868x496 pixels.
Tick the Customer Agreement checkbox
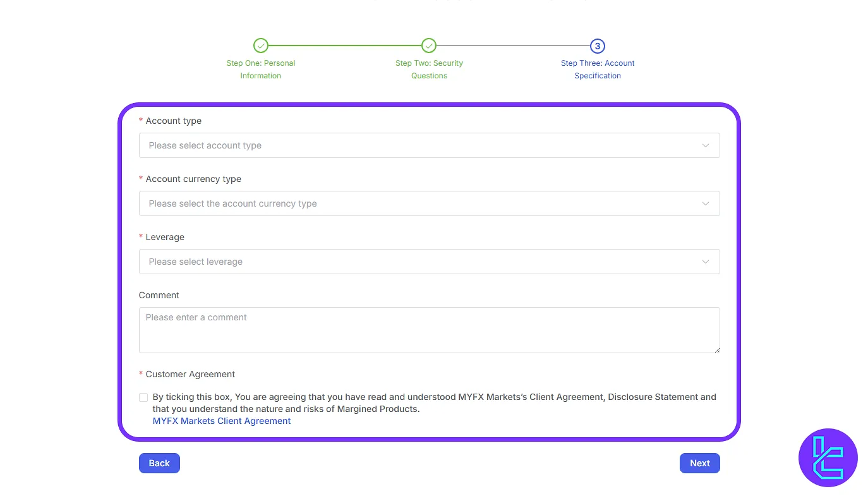[143, 397]
